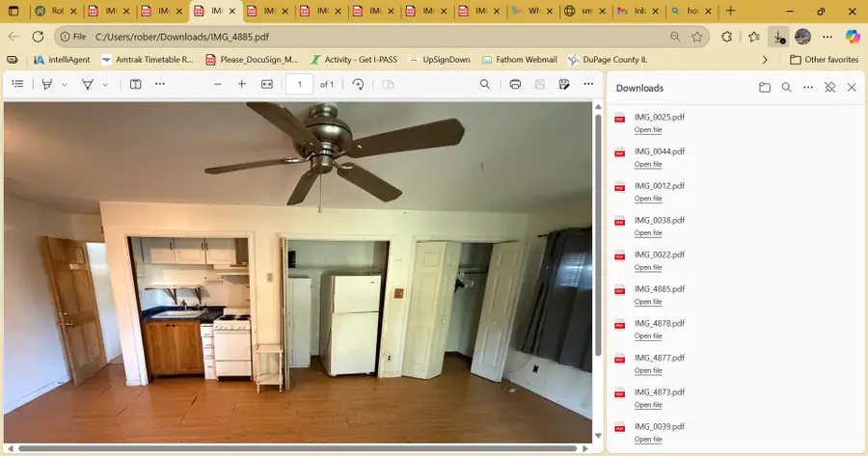Open Other favorites folder
868x456 pixels.
click(x=823, y=59)
